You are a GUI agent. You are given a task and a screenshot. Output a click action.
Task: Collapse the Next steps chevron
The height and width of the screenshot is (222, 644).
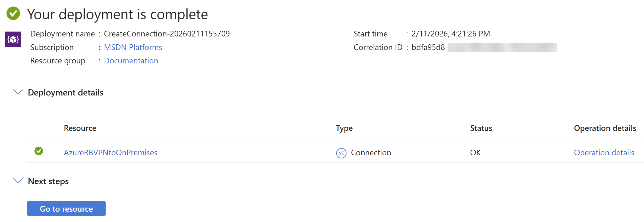tap(18, 181)
